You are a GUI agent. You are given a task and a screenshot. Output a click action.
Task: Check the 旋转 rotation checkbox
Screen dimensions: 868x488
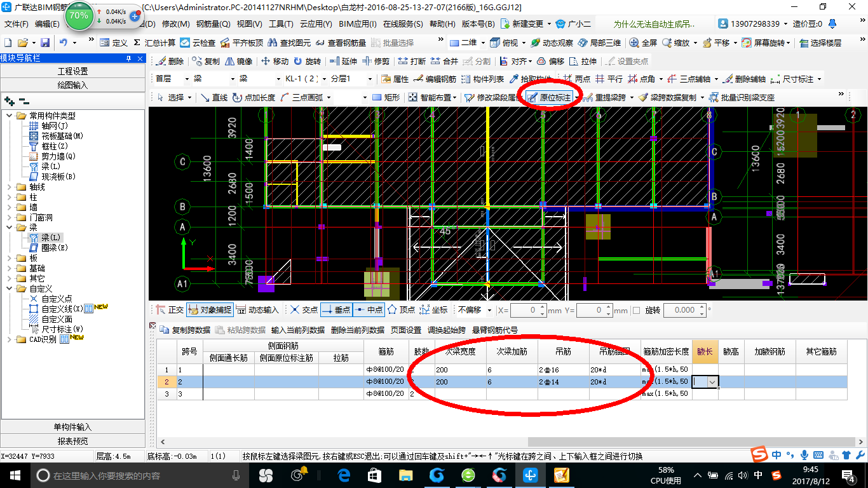tap(637, 311)
